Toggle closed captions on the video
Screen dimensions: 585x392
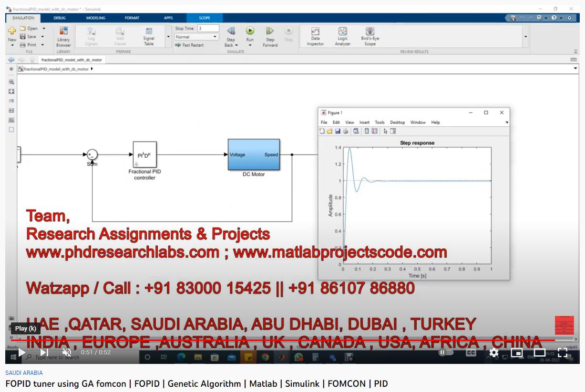point(471,352)
